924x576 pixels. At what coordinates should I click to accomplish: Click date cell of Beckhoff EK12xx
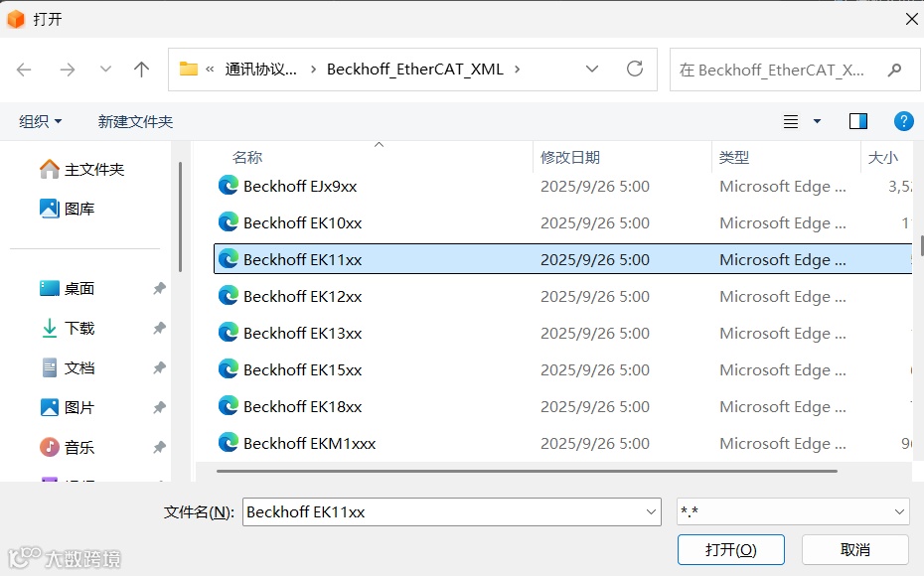coord(595,296)
